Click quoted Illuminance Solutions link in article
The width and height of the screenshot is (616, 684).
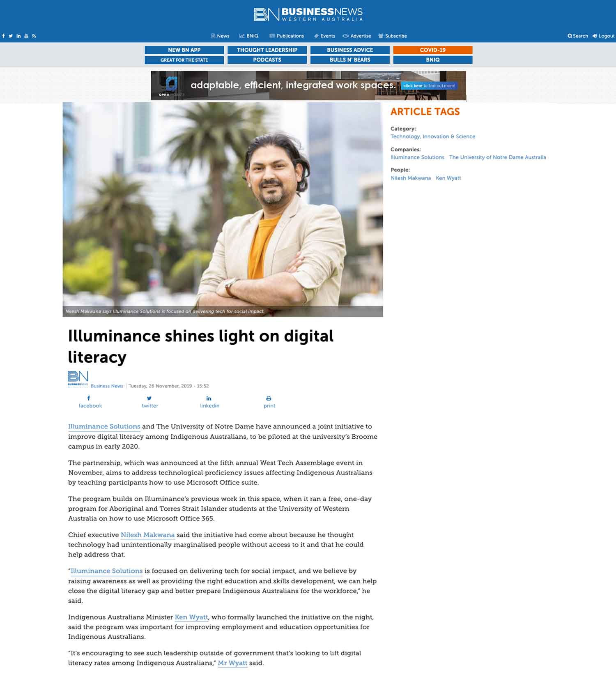tap(106, 571)
